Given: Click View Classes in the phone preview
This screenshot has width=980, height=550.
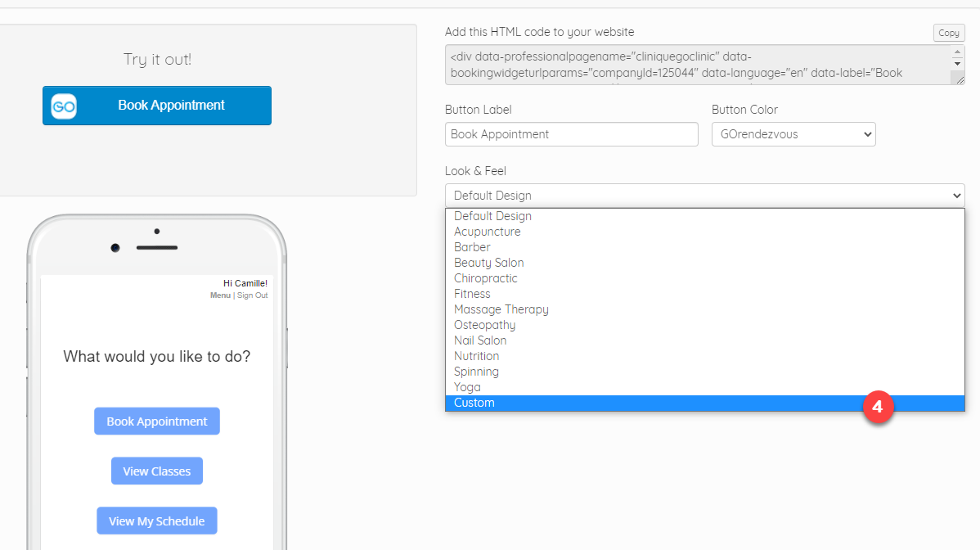Looking at the screenshot, I should coord(157,471).
